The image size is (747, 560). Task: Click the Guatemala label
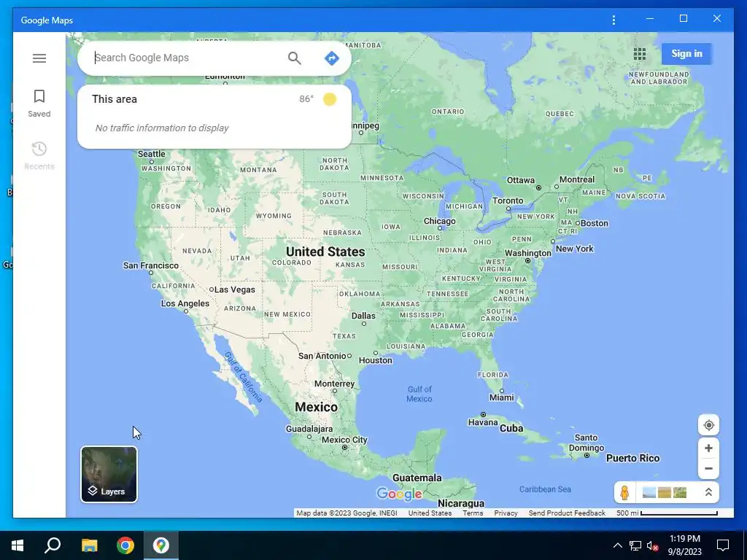tap(417, 478)
